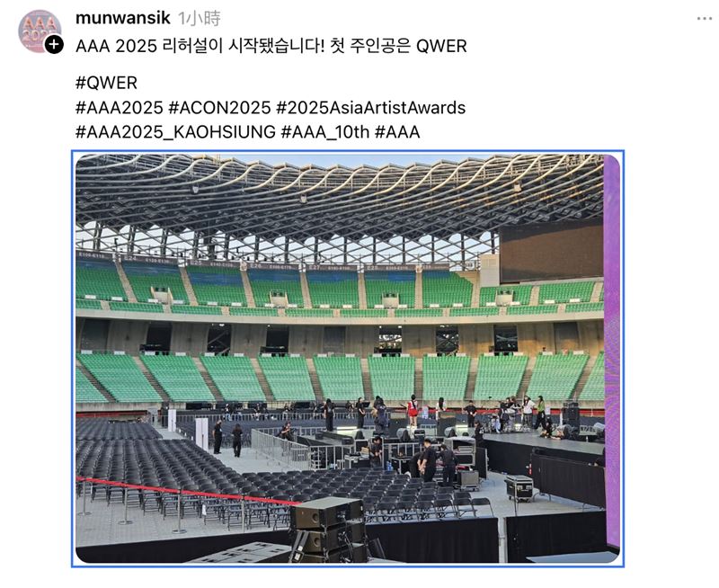The width and height of the screenshot is (719, 588).
Task: Click the Korean post caption text
Action: point(271,46)
